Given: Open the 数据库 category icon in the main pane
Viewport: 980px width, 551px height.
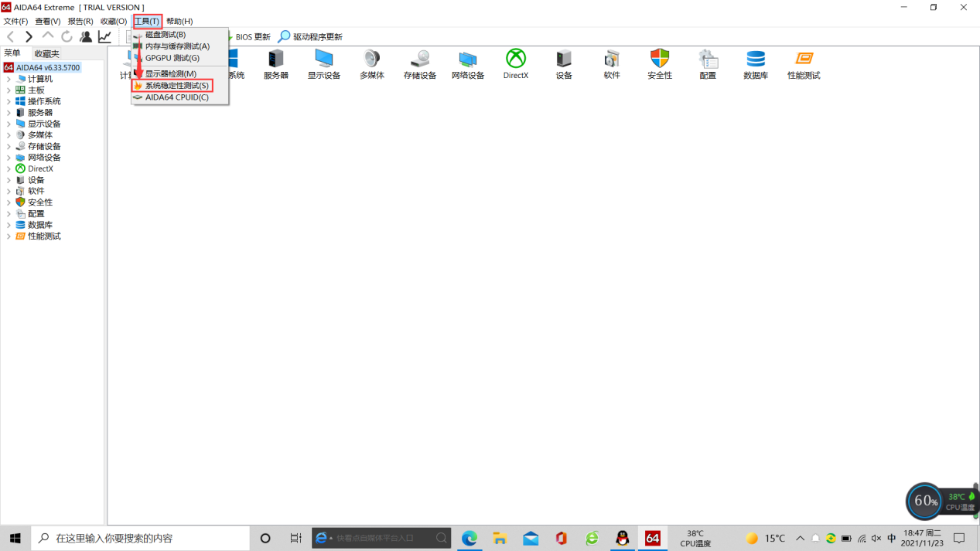Looking at the screenshot, I should click(x=756, y=64).
